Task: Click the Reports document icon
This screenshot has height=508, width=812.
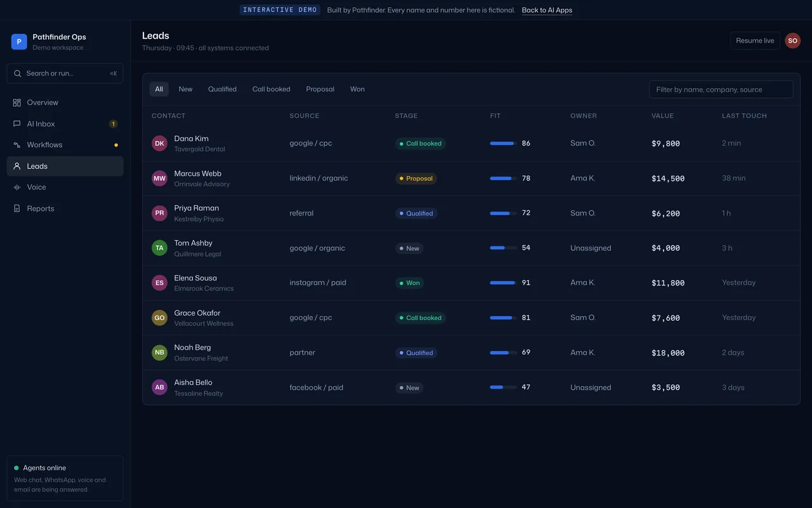Action: [17, 208]
